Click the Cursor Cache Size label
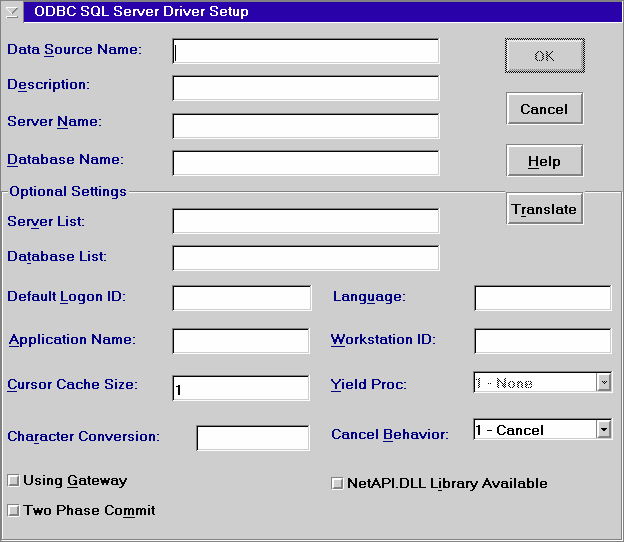Viewport: 624px width, 542px height. tap(72, 384)
